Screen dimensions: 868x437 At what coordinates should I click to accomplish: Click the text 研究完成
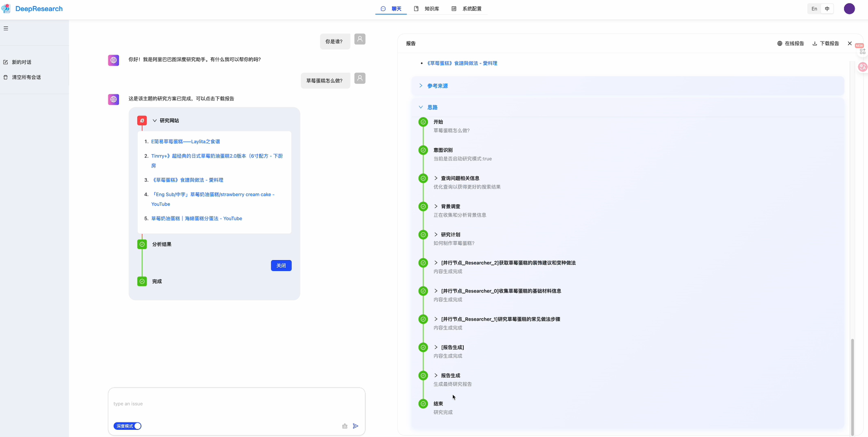click(x=443, y=412)
